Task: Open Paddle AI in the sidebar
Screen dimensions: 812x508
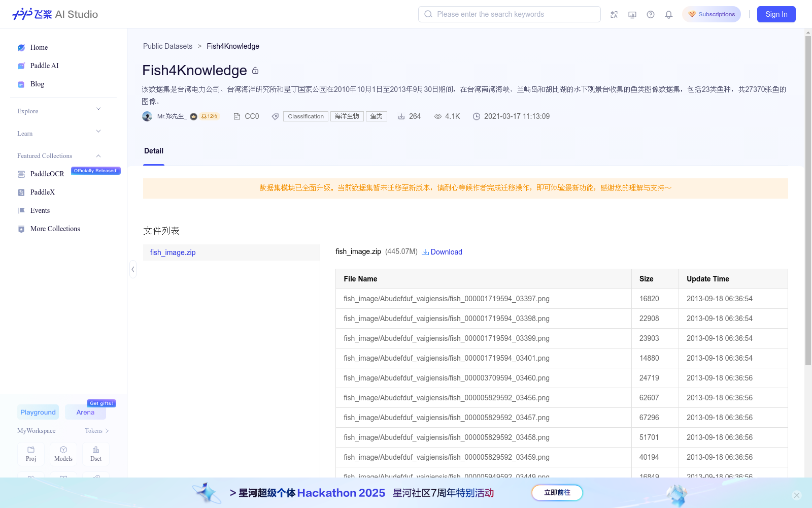Action: click(45, 66)
